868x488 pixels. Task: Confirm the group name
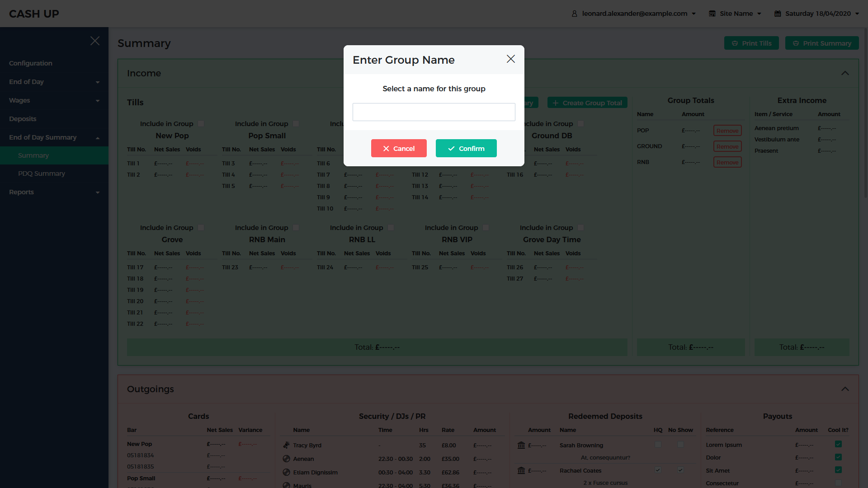(466, 148)
